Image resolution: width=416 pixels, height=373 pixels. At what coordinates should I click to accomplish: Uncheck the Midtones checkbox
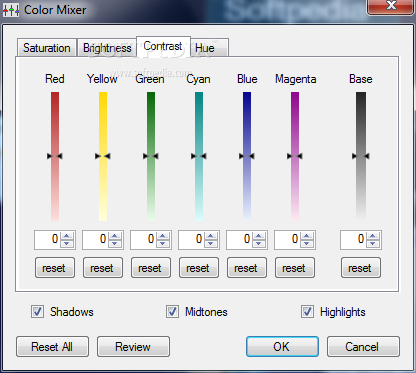172,312
